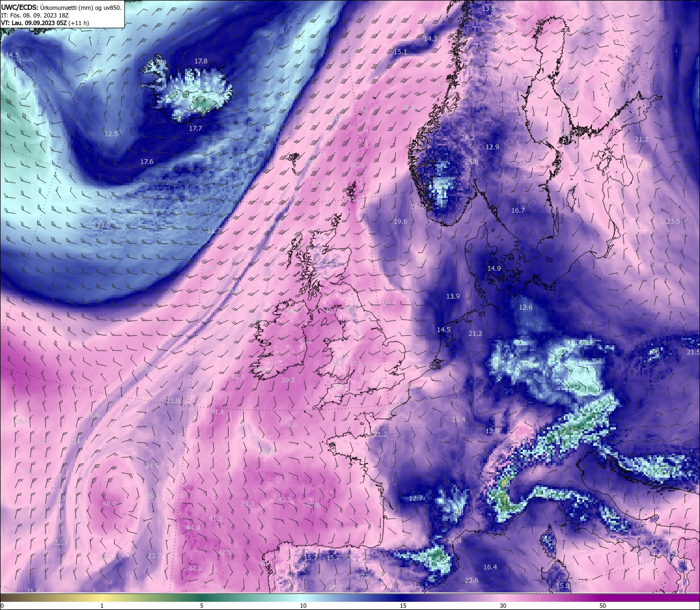Click the 23.5 value near the east edge
The width and height of the screenshot is (700, 610).
coord(673,222)
